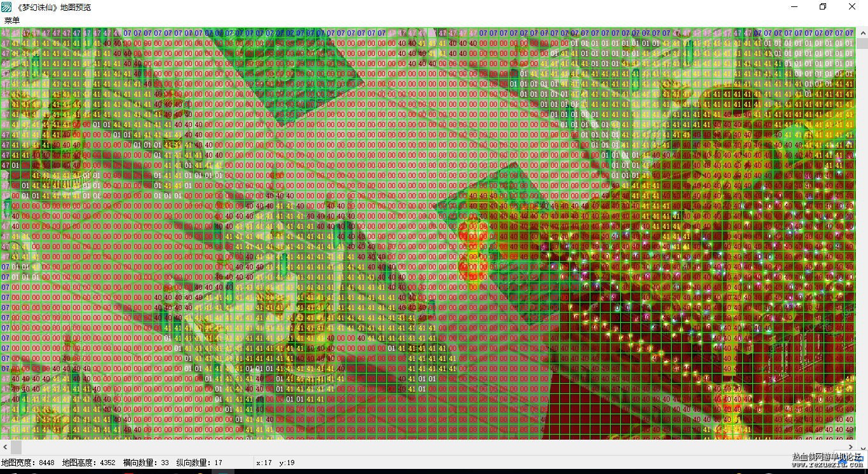868x474 pixels.
Task: Click the horizontal scrollbar left arrow
Action: pyautogui.click(x=5, y=447)
